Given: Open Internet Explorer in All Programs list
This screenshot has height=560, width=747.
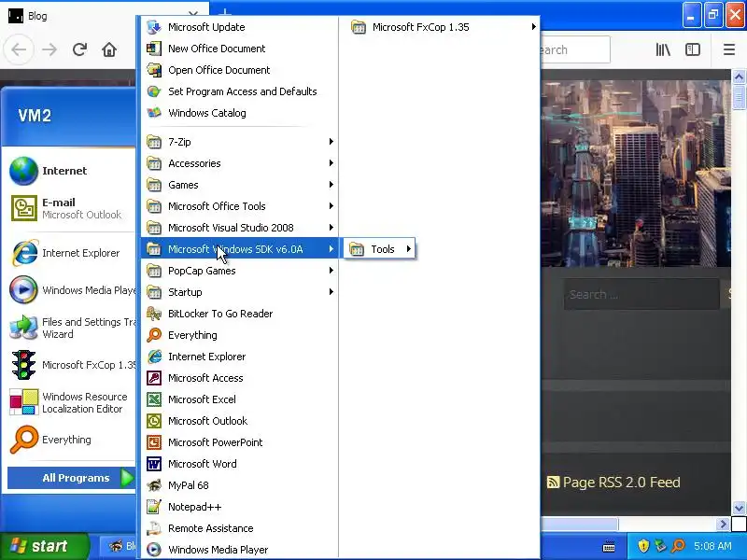Looking at the screenshot, I should coord(239,357).
